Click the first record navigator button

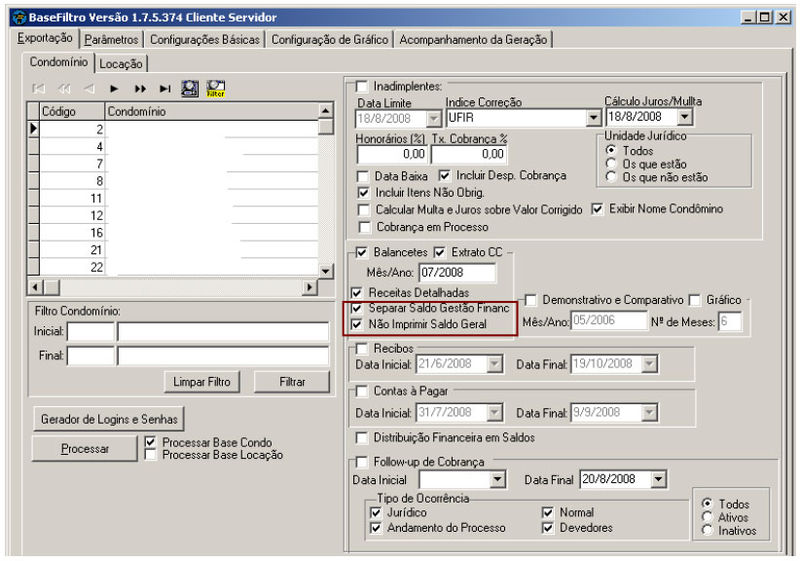[40, 89]
